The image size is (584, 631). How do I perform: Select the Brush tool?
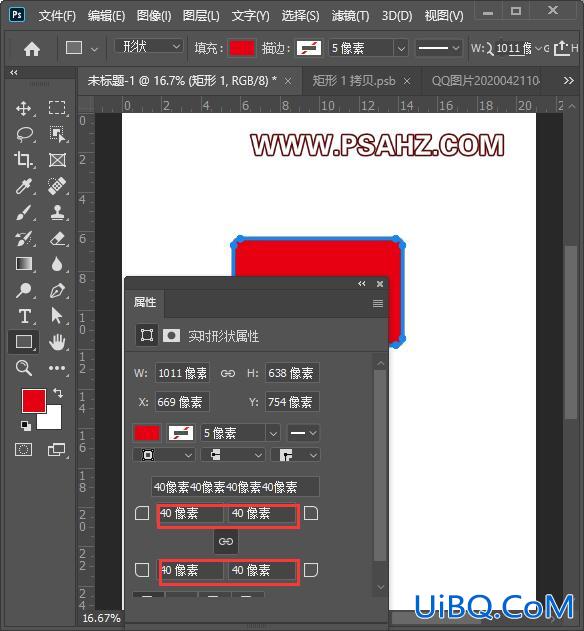click(23, 212)
